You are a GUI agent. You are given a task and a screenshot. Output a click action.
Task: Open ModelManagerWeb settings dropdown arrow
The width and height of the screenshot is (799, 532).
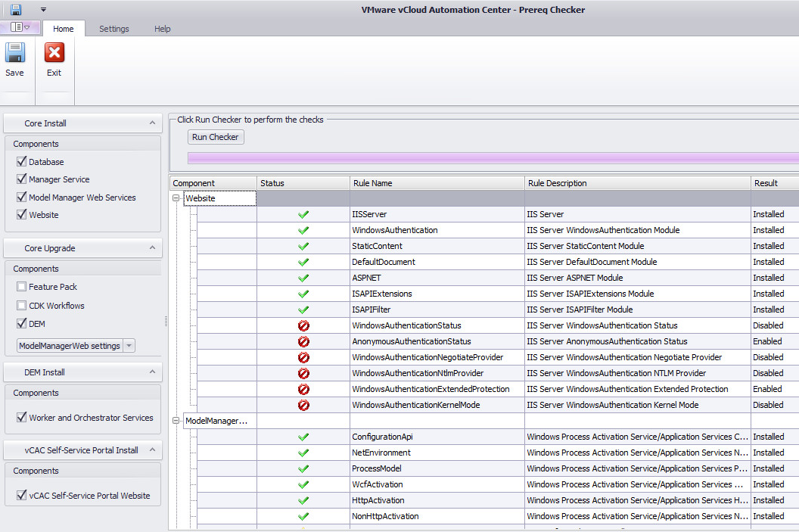[129, 346]
